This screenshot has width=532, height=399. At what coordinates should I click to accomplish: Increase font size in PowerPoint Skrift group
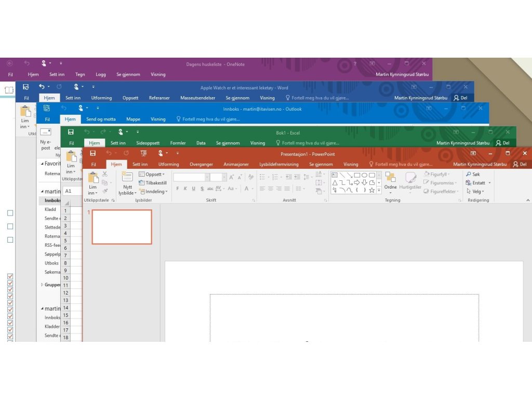[x=231, y=177]
